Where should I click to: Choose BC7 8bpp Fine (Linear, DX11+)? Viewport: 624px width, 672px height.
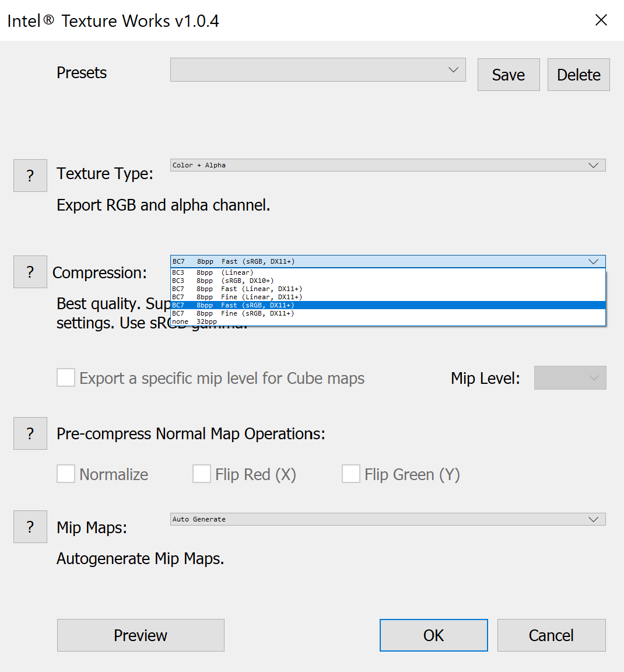point(388,297)
